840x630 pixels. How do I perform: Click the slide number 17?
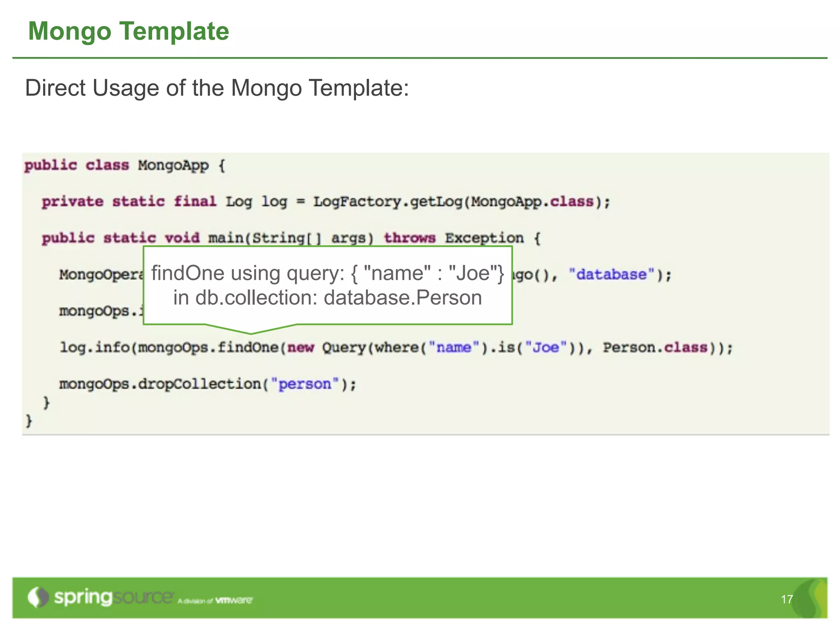[787, 599]
